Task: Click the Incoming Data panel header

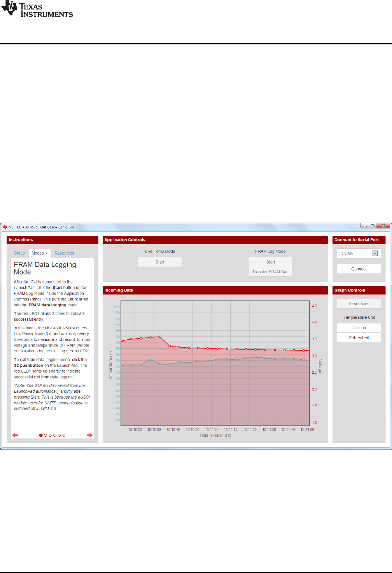Action: [x=215, y=290]
